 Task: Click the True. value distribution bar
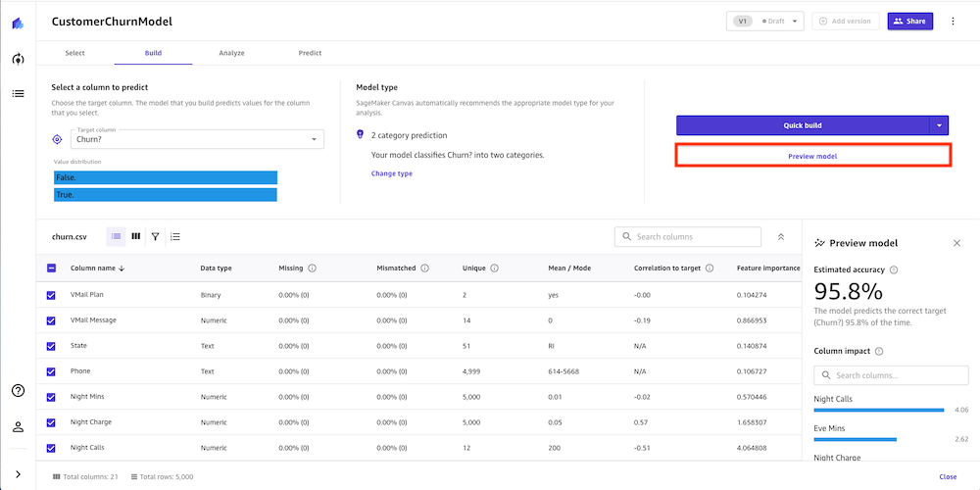coord(166,195)
